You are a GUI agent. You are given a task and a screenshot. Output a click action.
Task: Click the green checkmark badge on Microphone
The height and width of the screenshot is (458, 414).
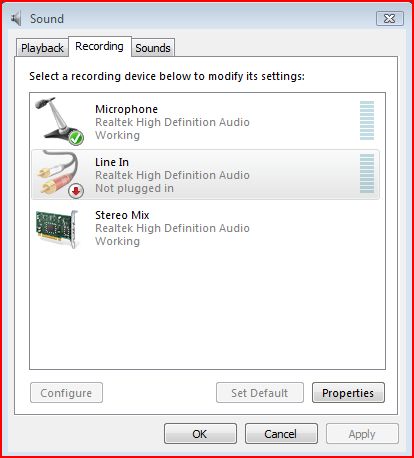(76, 138)
